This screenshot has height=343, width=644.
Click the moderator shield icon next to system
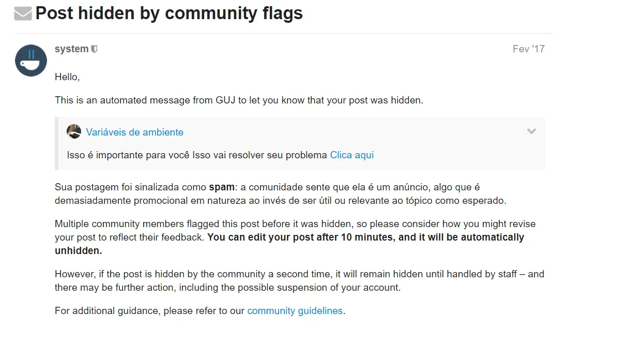tap(94, 49)
